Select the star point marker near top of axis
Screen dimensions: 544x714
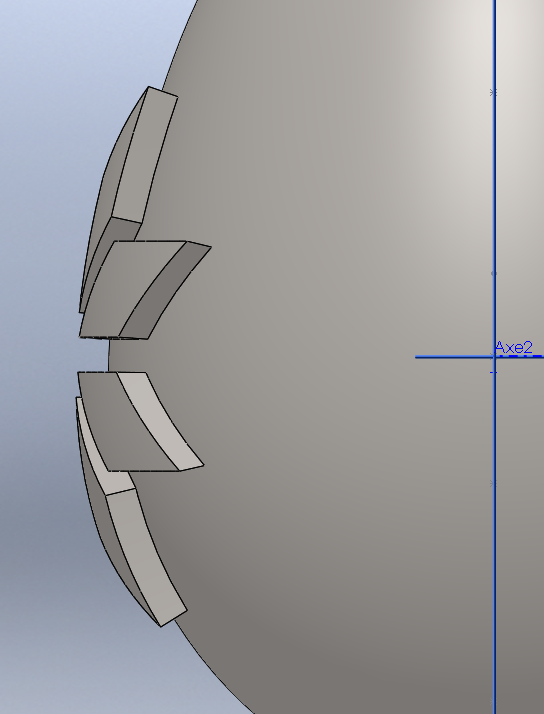tap(493, 93)
